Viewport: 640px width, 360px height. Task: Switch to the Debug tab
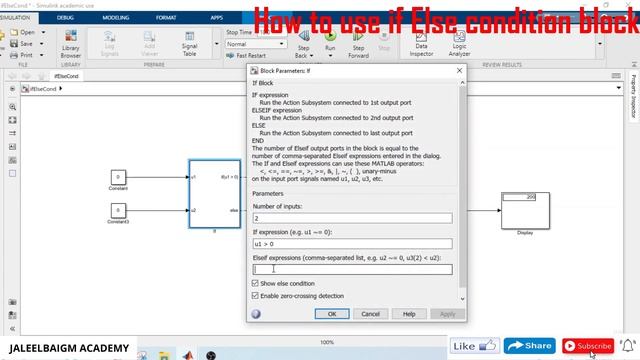[65, 18]
